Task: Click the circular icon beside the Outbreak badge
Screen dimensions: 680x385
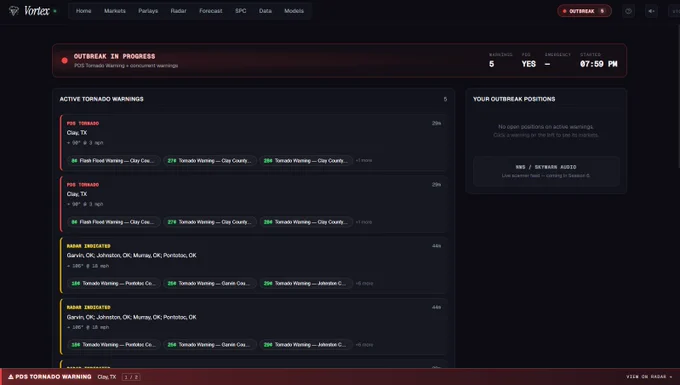Action: 628,11
